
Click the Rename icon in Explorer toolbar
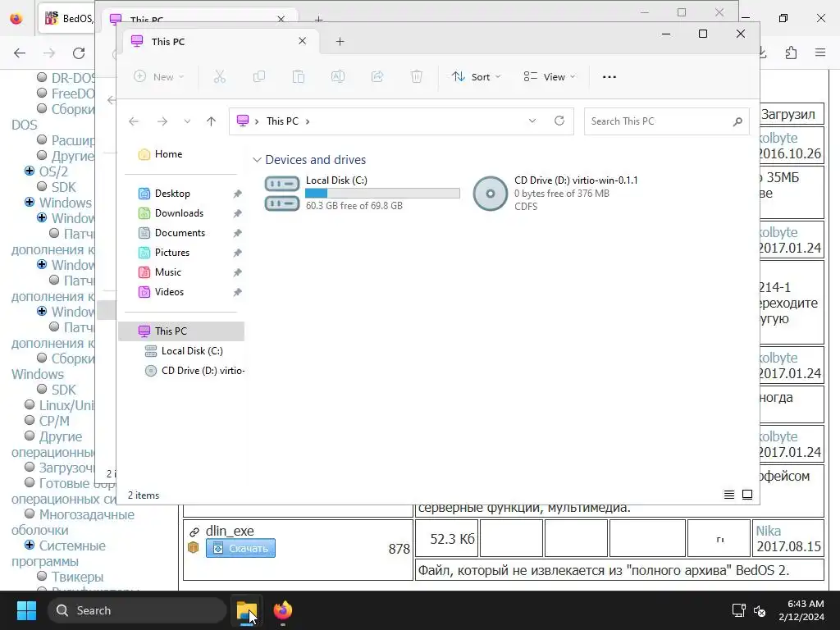coord(338,76)
